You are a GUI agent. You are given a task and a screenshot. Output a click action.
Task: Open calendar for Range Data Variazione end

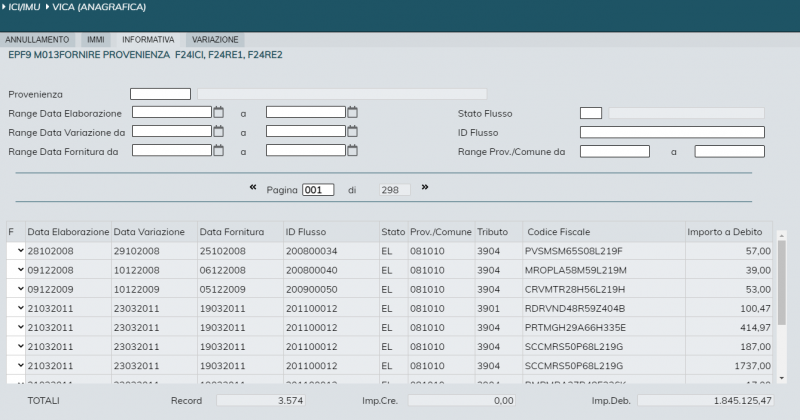(x=352, y=132)
